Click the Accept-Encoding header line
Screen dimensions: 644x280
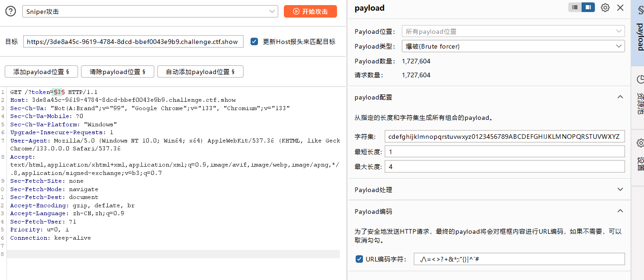pos(73,205)
